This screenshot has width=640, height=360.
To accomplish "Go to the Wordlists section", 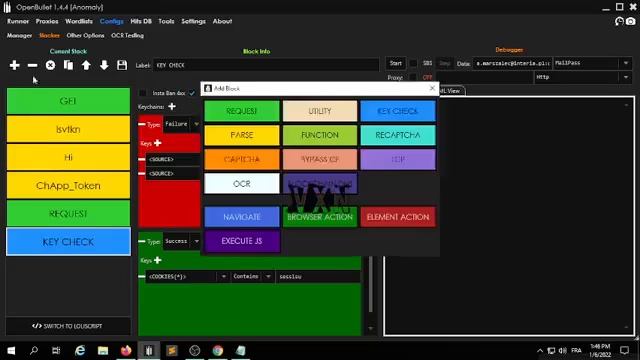I will [79, 21].
